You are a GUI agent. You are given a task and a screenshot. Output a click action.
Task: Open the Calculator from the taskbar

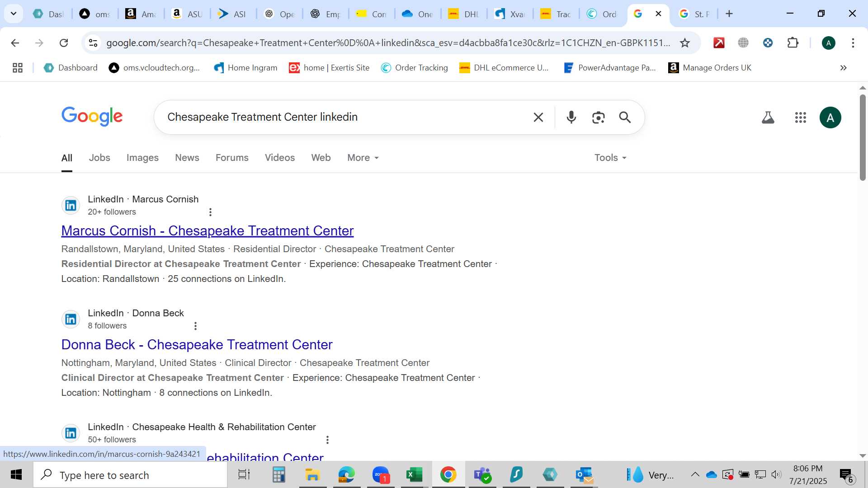(x=278, y=475)
